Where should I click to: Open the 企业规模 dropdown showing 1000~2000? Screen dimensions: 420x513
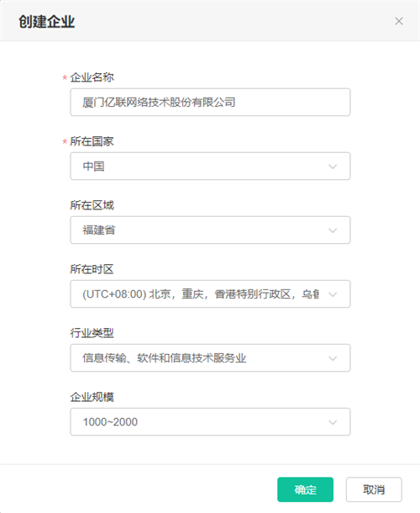210,421
